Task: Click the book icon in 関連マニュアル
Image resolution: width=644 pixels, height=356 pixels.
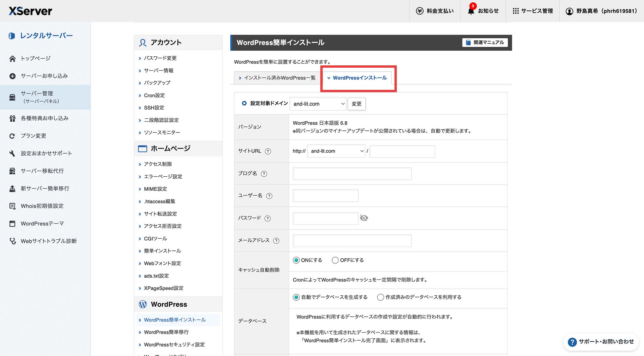Action: point(468,43)
